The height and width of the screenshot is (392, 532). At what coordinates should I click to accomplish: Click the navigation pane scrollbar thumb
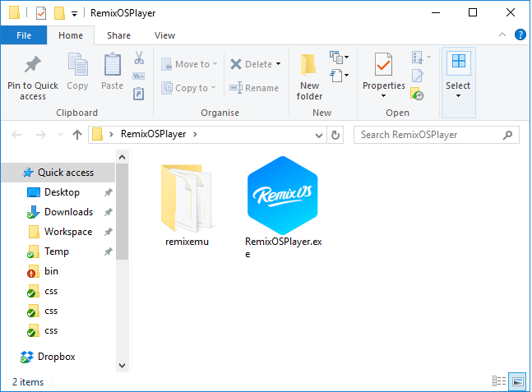[x=123, y=211]
